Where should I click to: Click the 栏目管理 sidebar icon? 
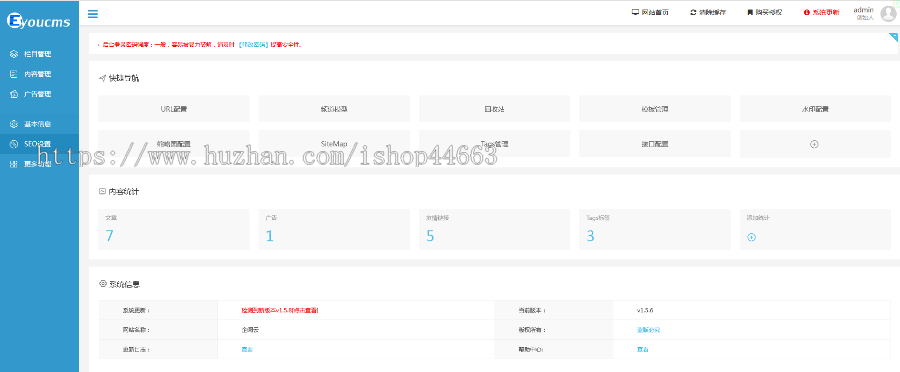click(x=14, y=54)
